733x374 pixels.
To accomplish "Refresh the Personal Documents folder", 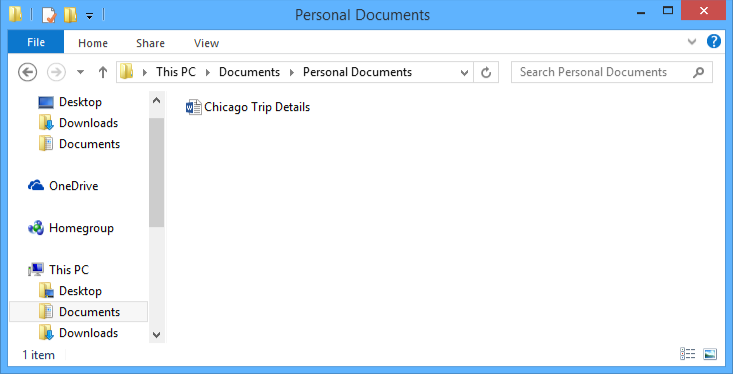I will (x=486, y=72).
